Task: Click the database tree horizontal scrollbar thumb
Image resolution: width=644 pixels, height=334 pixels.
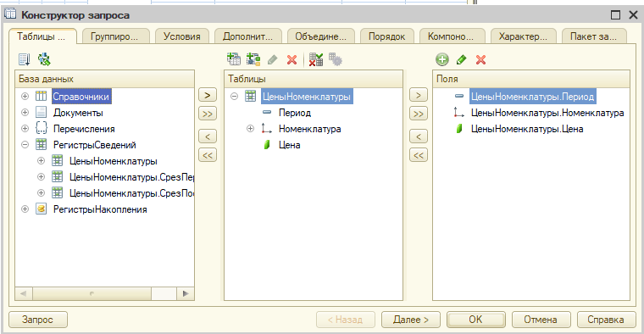Action: point(92,293)
